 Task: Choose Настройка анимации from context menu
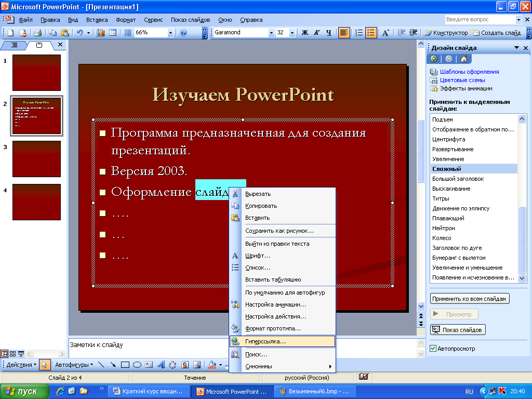pyautogui.click(x=283, y=304)
